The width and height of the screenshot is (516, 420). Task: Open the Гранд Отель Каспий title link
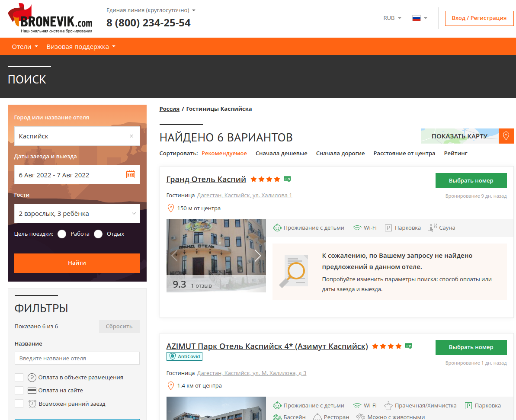pos(206,180)
